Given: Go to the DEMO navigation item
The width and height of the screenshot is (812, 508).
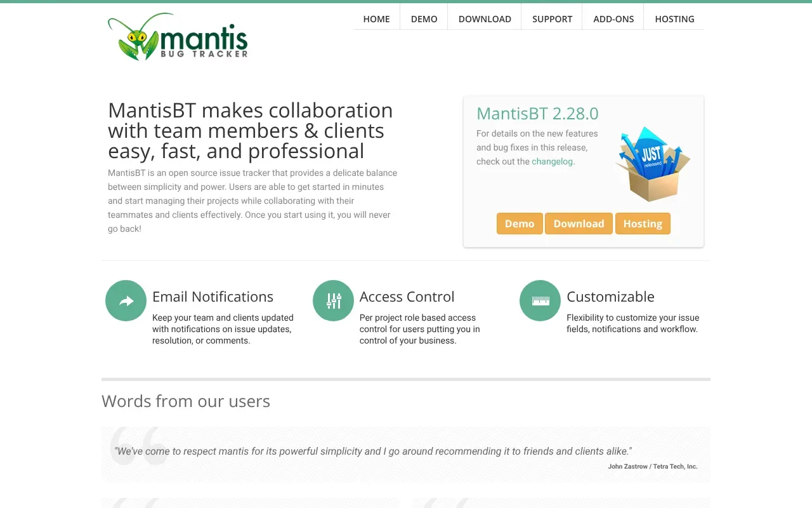Looking at the screenshot, I should coord(424,19).
